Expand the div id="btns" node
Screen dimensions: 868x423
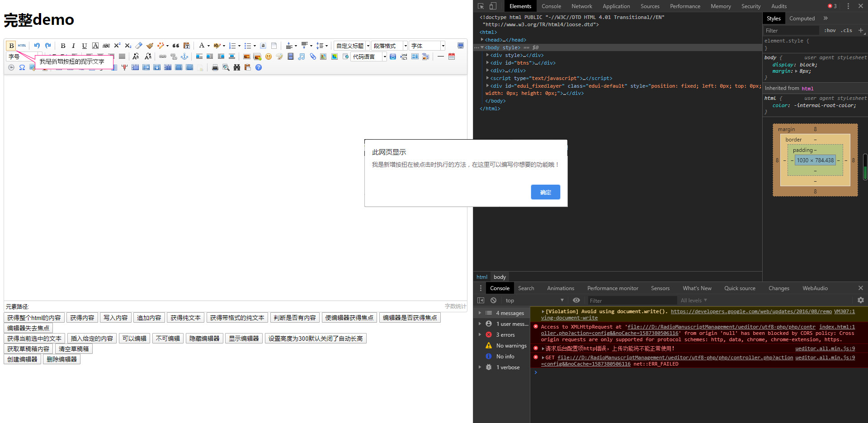coord(487,63)
